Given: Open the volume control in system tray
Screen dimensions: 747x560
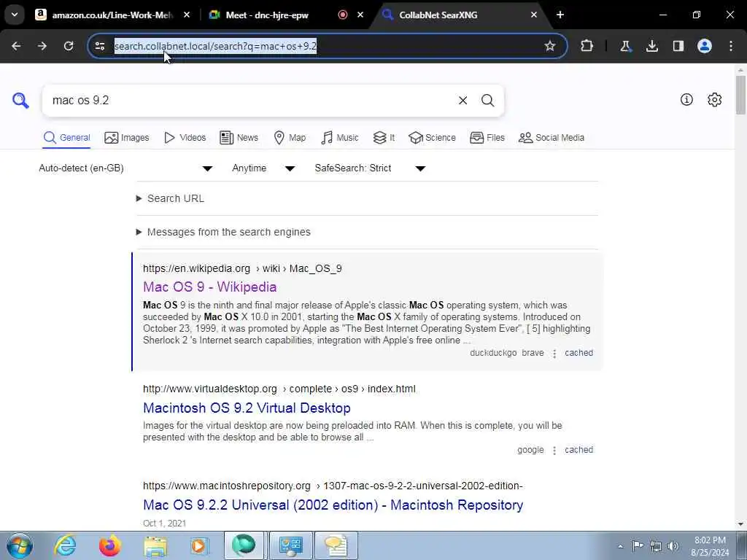Looking at the screenshot, I should [x=673, y=546].
